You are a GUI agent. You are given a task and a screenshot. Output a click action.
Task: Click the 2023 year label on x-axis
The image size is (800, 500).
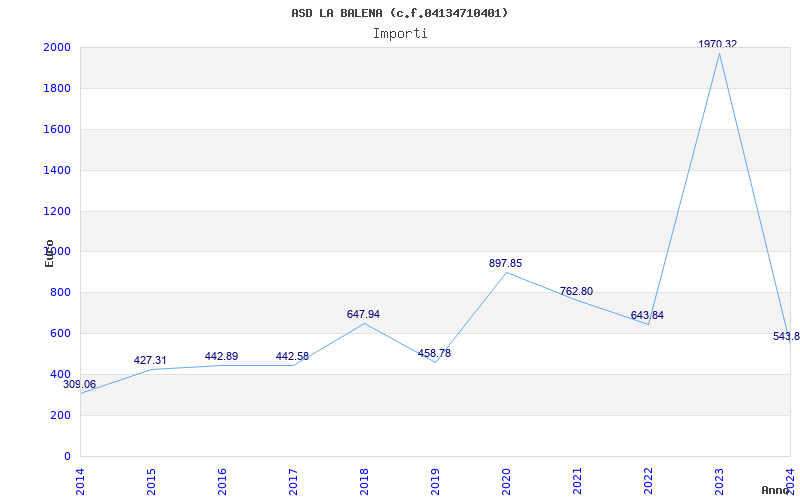pyautogui.click(x=719, y=481)
